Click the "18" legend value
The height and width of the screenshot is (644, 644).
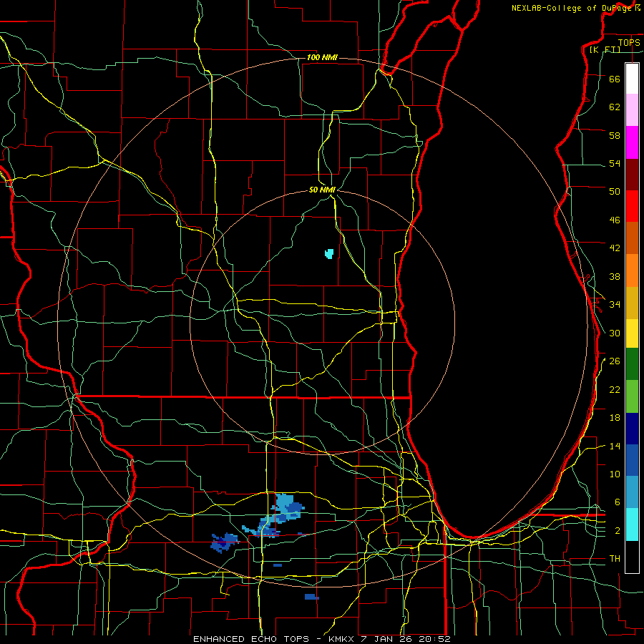(615, 418)
